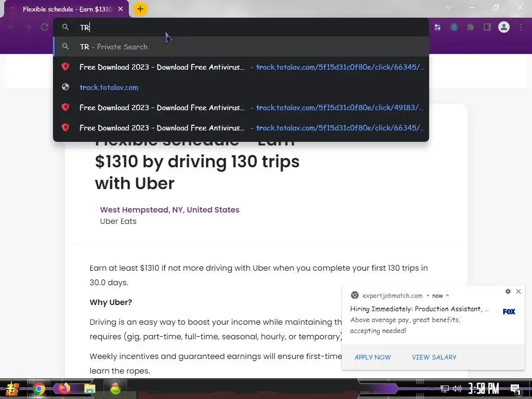Viewport: 532px width, 399px height.
Task: Launch Firefox from the taskbar
Action: 64,389
